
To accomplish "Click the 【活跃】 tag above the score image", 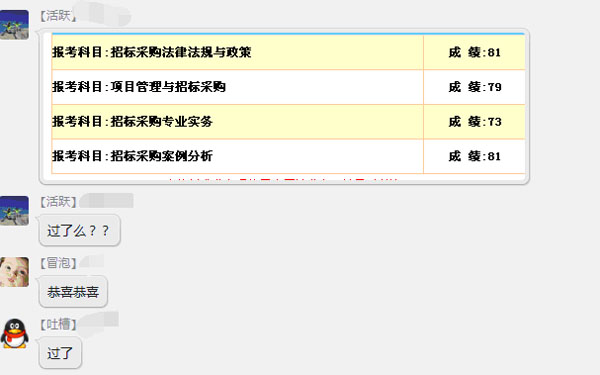I will (58, 16).
